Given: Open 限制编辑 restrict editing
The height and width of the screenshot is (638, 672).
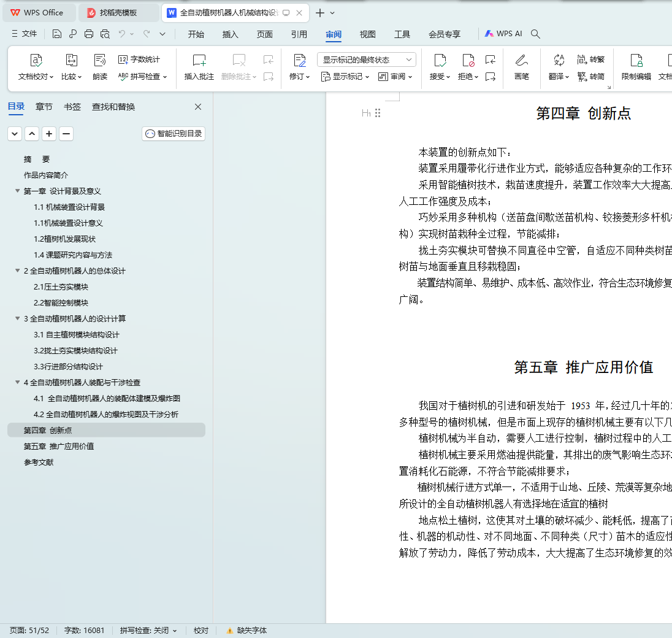Looking at the screenshot, I should (636, 67).
